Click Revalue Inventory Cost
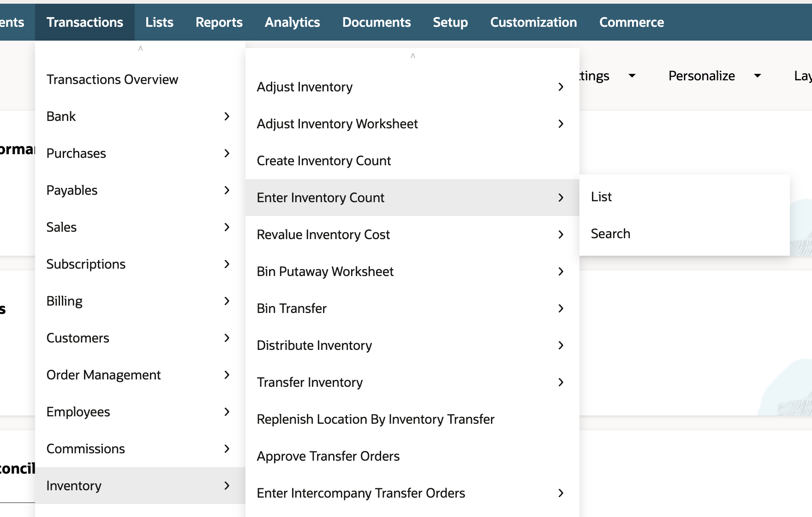812x517 pixels. click(412, 234)
